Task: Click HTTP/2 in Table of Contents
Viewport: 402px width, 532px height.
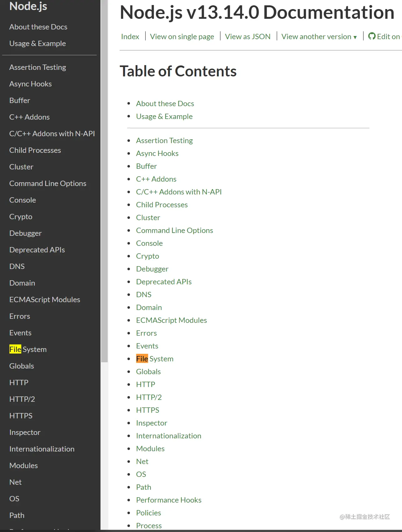Action: (x=149, y=397)
